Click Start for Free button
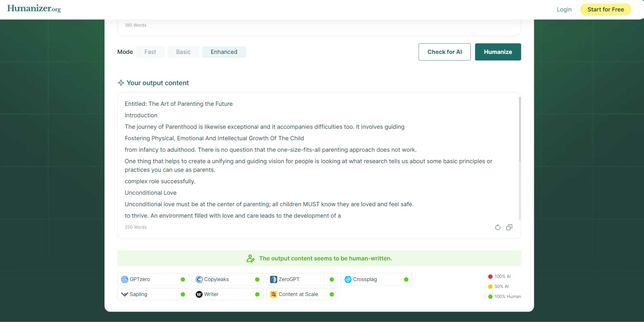This screenshot has height=322, width=644. 605,10
